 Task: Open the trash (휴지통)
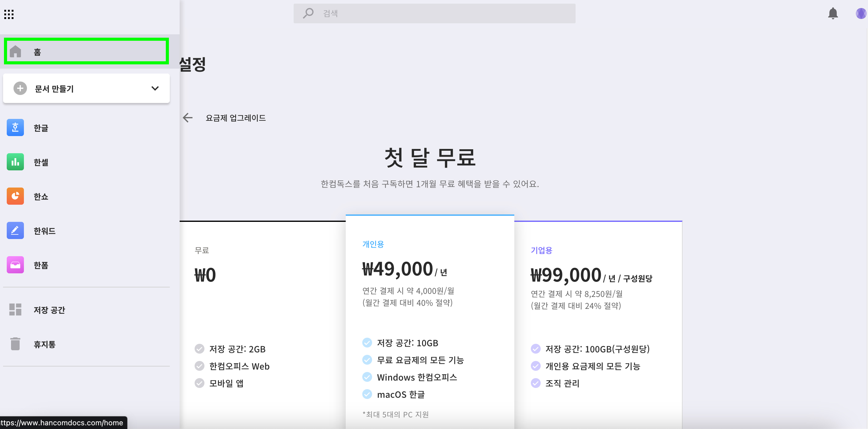44,344
